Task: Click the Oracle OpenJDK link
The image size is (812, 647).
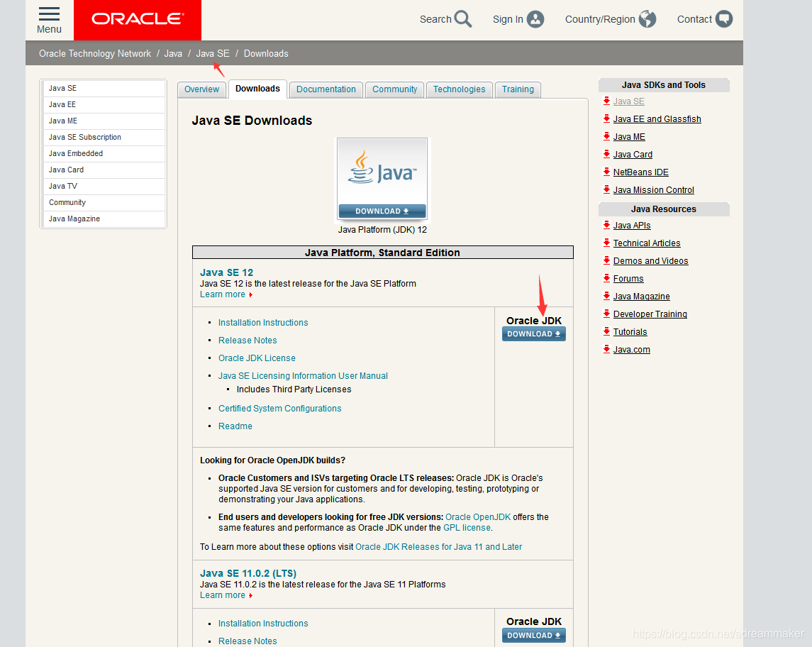Action: point(478,517)
